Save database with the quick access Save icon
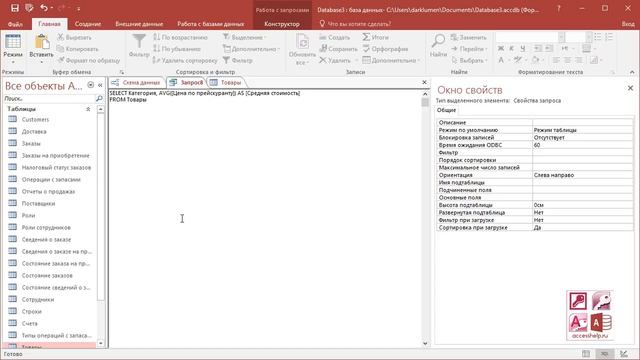The width and height of the screenshot is (640, 360). point(15,8)
